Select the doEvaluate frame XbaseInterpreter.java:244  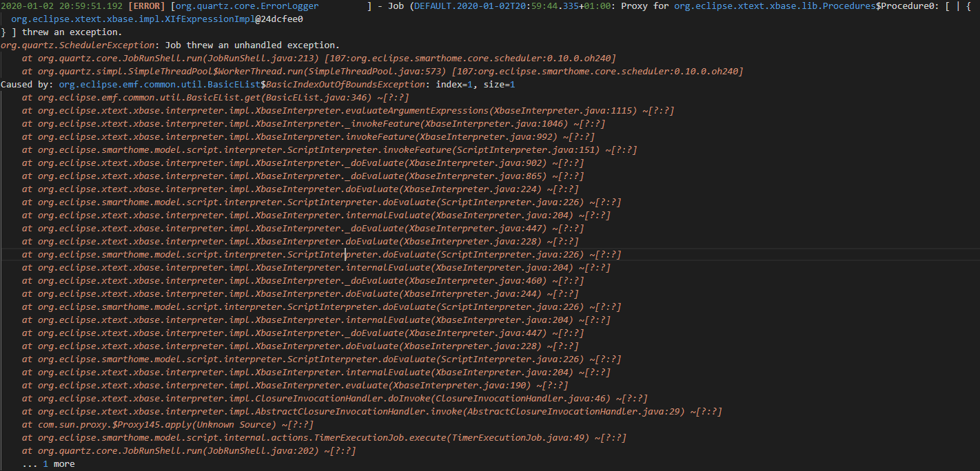pos(300,294)
